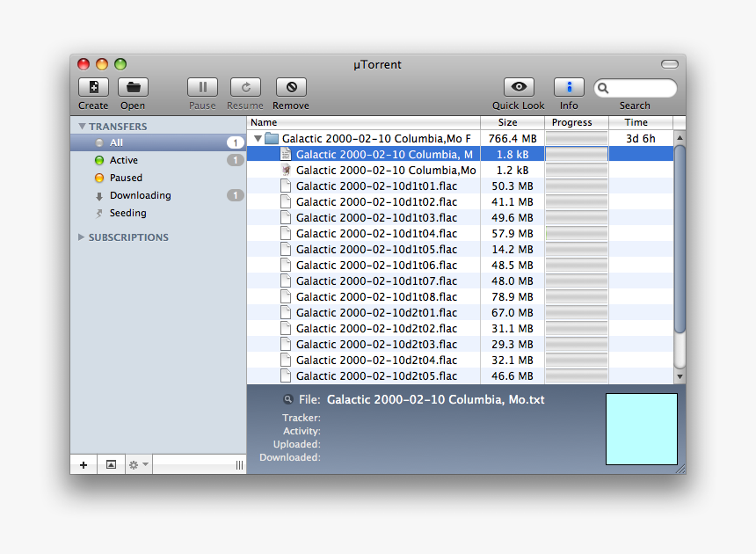
Task: Select the Seeding filter
Action: 158,213
